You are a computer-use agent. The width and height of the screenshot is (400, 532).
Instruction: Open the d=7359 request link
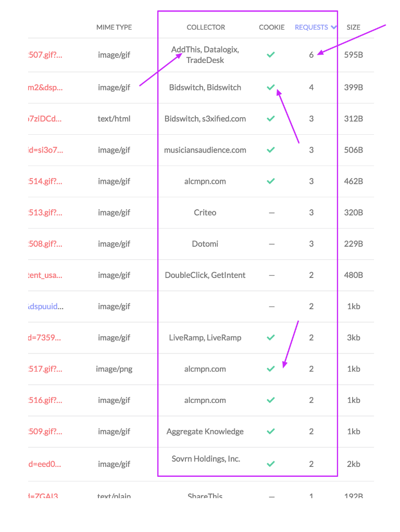pyautogui.click(x=45, y=338)
